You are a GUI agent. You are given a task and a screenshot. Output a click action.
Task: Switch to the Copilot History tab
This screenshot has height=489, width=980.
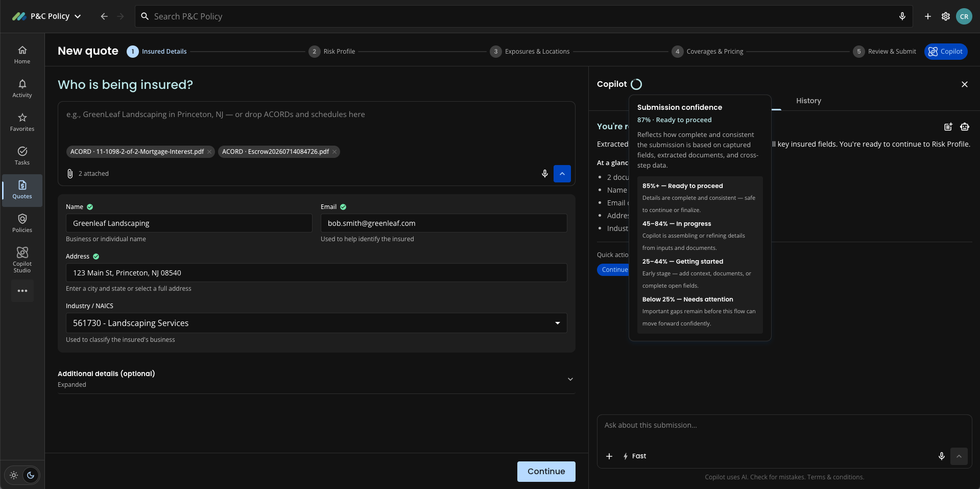(808, 101)
